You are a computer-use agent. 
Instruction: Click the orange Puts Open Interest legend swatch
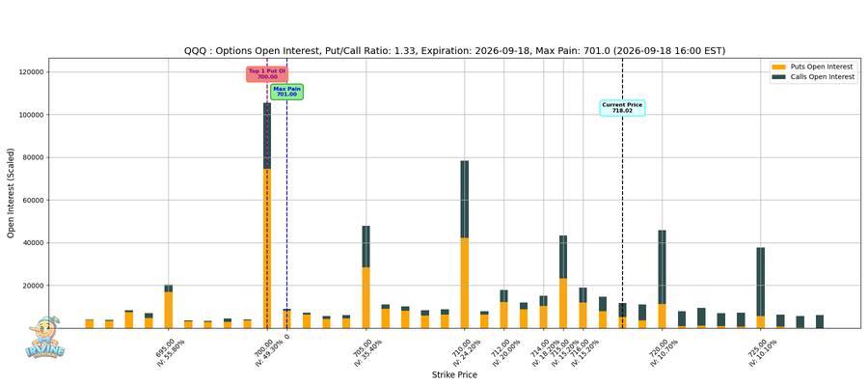[x=779, y=67]
